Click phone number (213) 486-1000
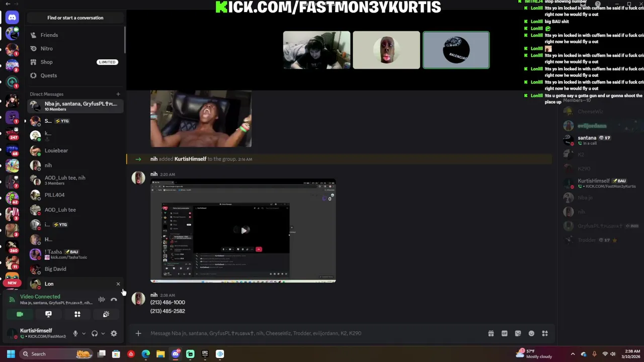 [168, 303]
